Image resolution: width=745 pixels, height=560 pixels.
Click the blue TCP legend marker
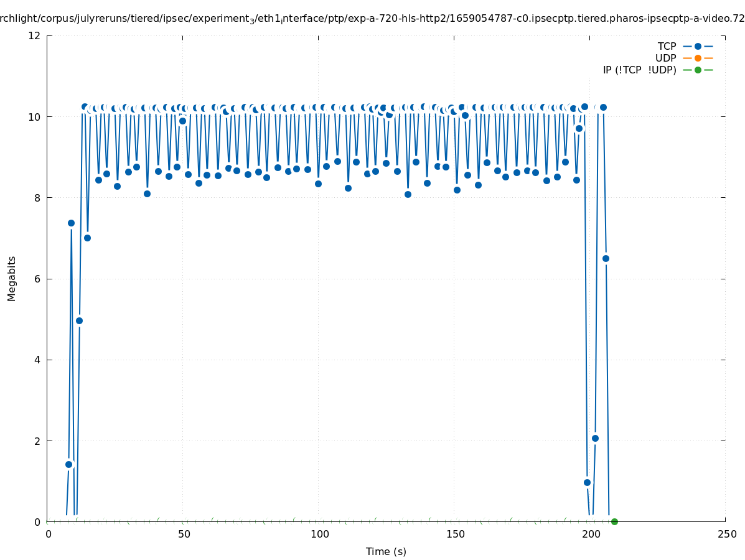[698, 46]
